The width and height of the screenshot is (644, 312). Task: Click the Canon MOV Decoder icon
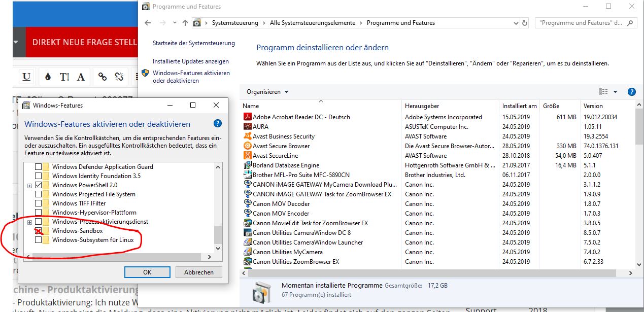point(248,203)
